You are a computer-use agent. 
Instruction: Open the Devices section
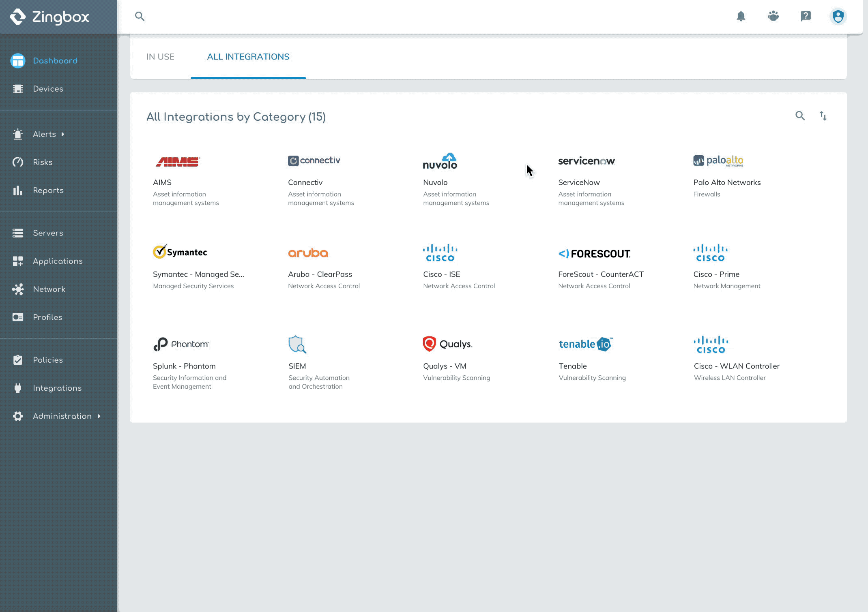coord(48,88)
